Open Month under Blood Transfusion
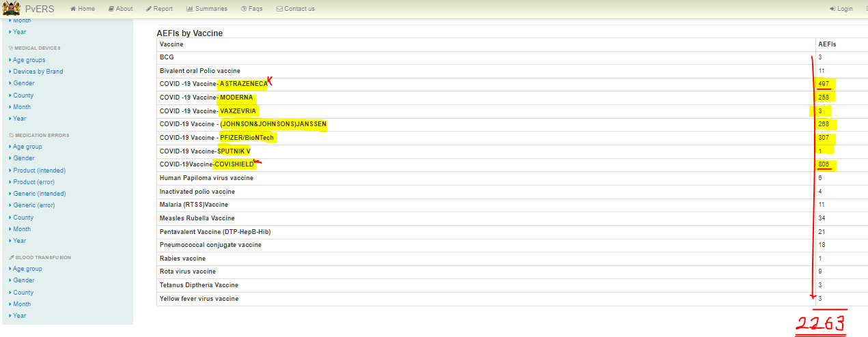This screenshot has height=337, width=868. pos(21,304)
